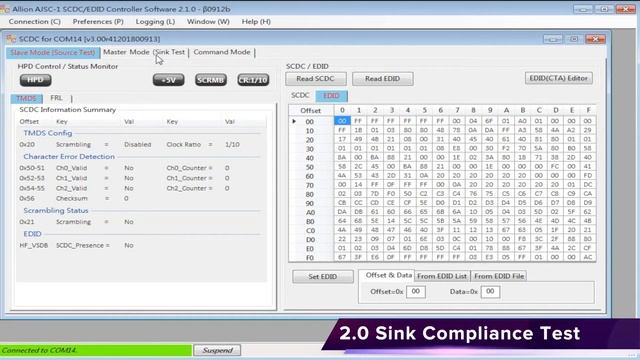Viewport: 640px width, 360px height.
Task: Open the Window (W) menu
Action: 208,22
